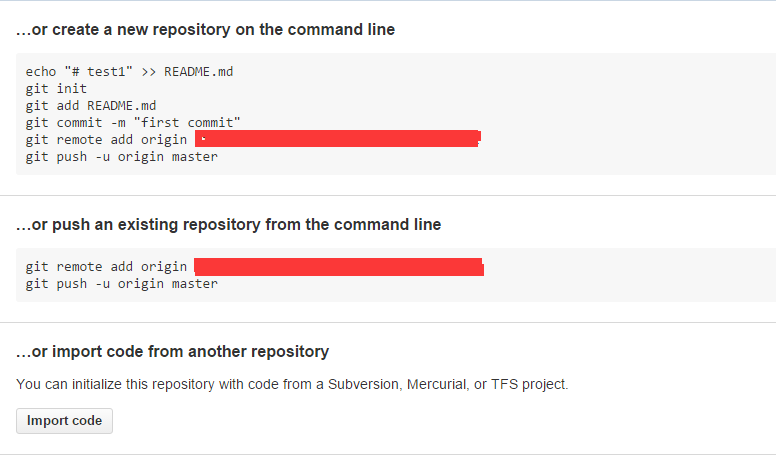This screenshot has width=776, height=460.
Task: Click the "first commit" quoted message
Action: point(187,122)
